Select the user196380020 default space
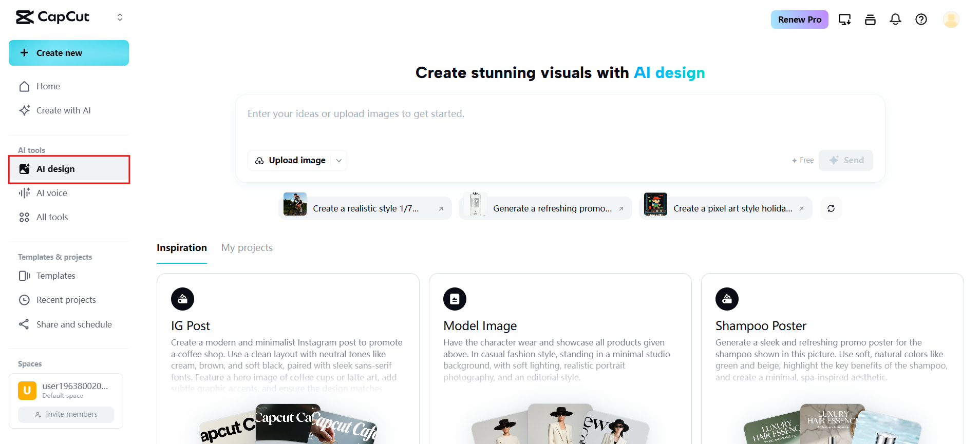This screenshot has height=444, width=980. 66,390
